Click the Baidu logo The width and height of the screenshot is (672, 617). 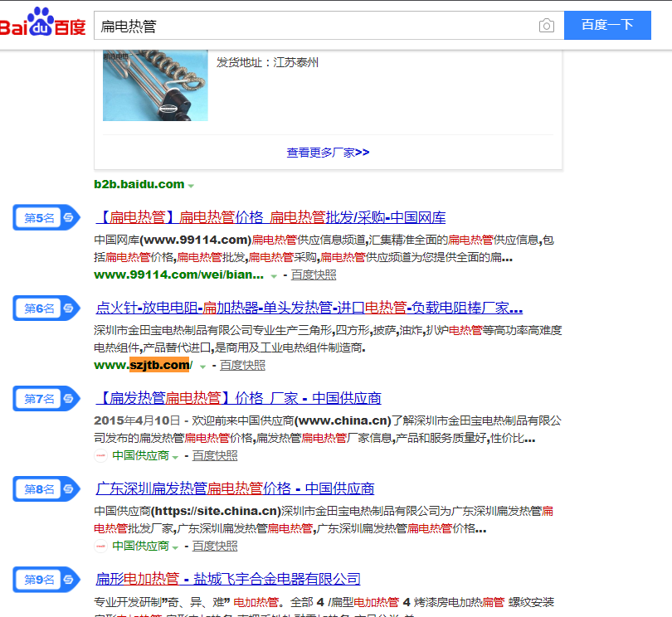click(42, 23)
